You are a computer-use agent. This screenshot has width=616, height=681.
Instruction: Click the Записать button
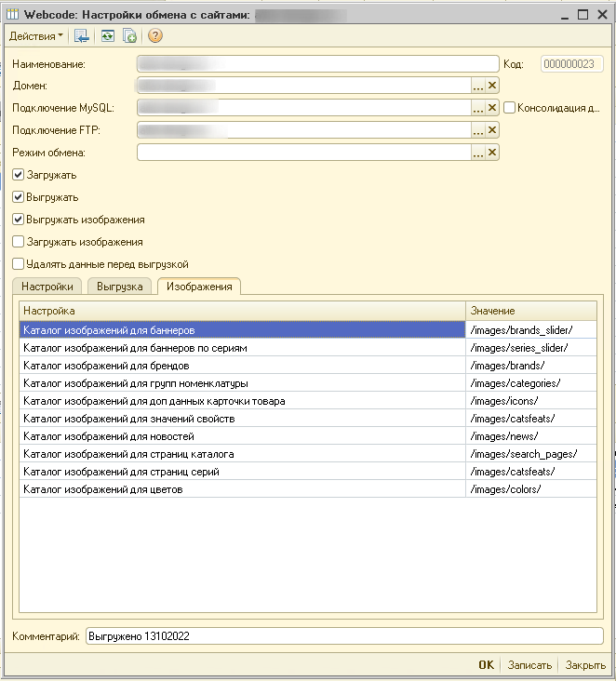[530, 665]
